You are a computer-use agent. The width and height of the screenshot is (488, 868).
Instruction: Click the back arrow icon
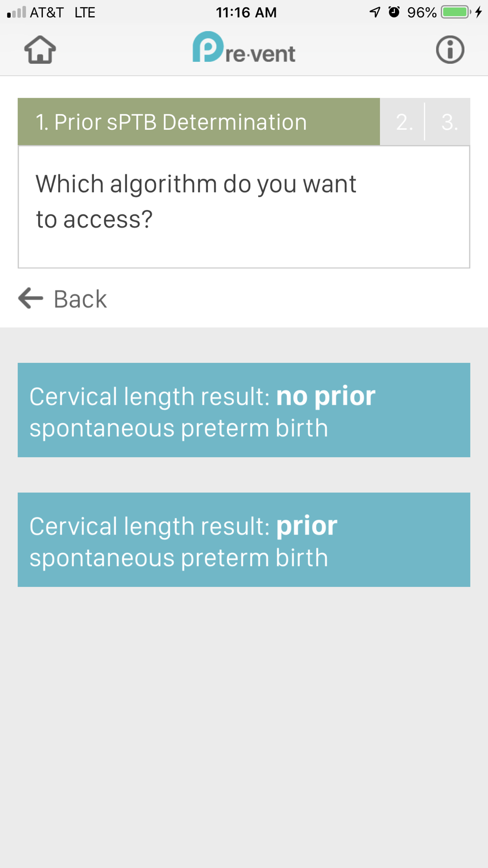point(31,298)
